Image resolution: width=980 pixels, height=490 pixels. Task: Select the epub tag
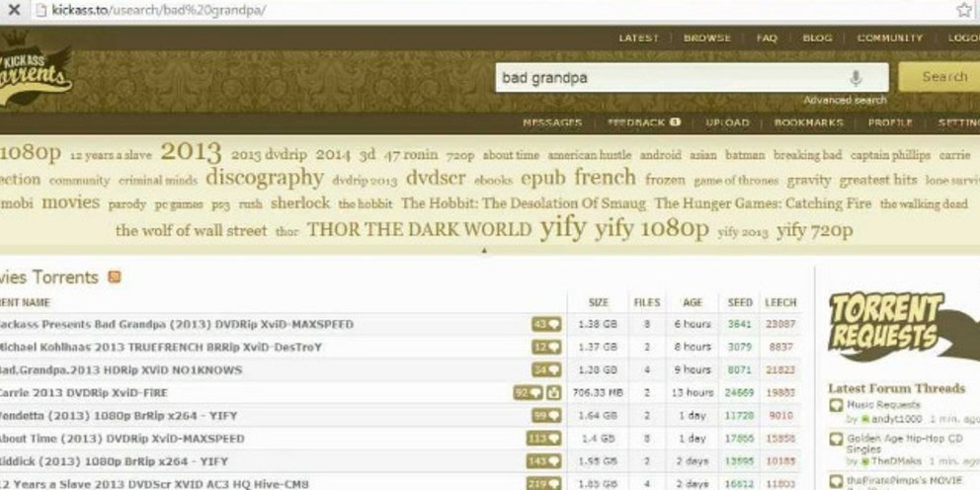(x=543, y=179)
